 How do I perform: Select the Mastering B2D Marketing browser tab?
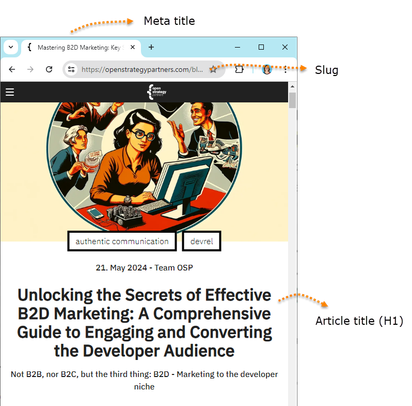tap(81, 47)
